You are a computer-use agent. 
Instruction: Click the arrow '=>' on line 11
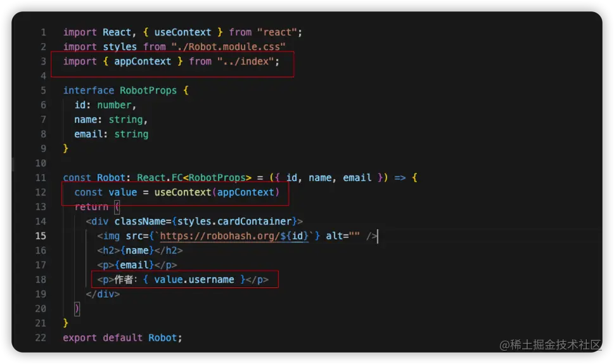[400, 178]
